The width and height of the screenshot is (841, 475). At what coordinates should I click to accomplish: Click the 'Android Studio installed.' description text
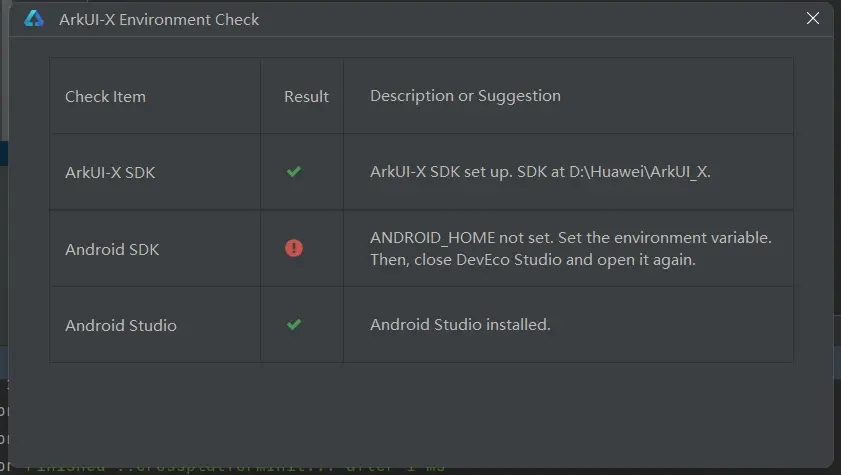(460, 325)
